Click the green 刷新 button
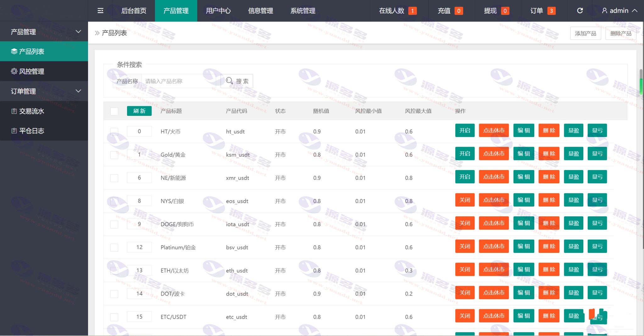644x336 pixels. [x=139, y=111]
